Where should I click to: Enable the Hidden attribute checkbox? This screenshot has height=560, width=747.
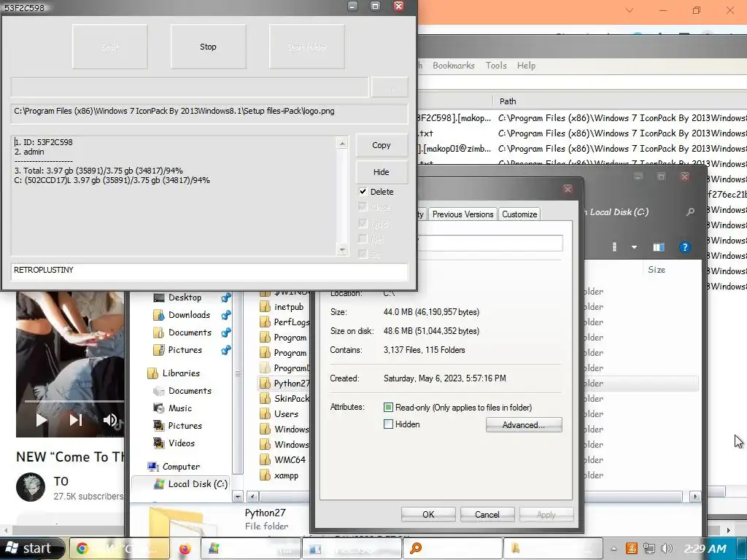click(x=388, y=424)
